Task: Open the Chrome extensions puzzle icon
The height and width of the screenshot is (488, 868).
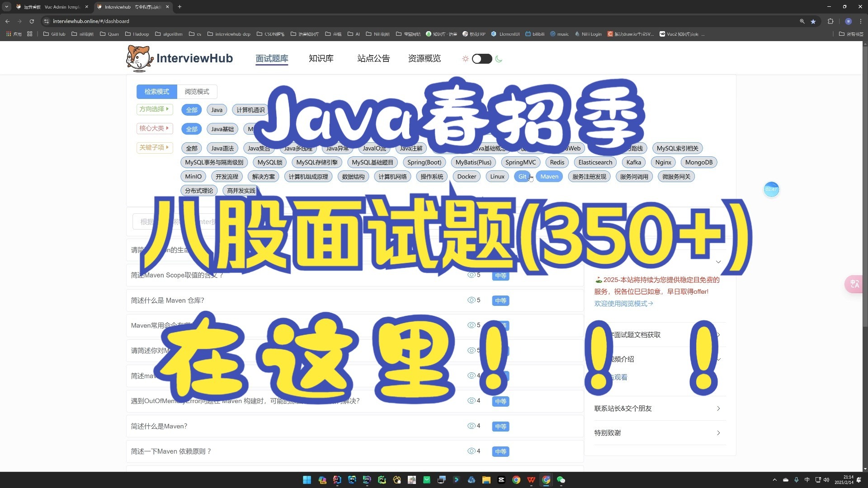Action: pos(831,21)
